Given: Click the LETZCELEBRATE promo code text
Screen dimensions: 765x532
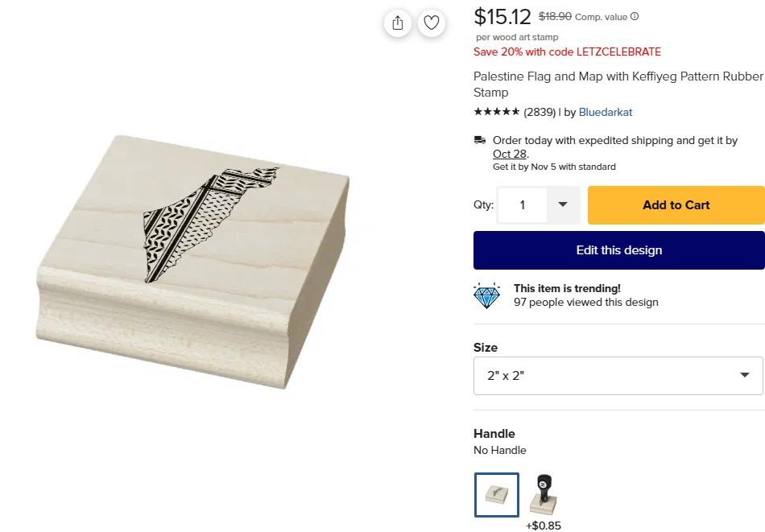Looking at the screenshot, I should pos(618,52).
